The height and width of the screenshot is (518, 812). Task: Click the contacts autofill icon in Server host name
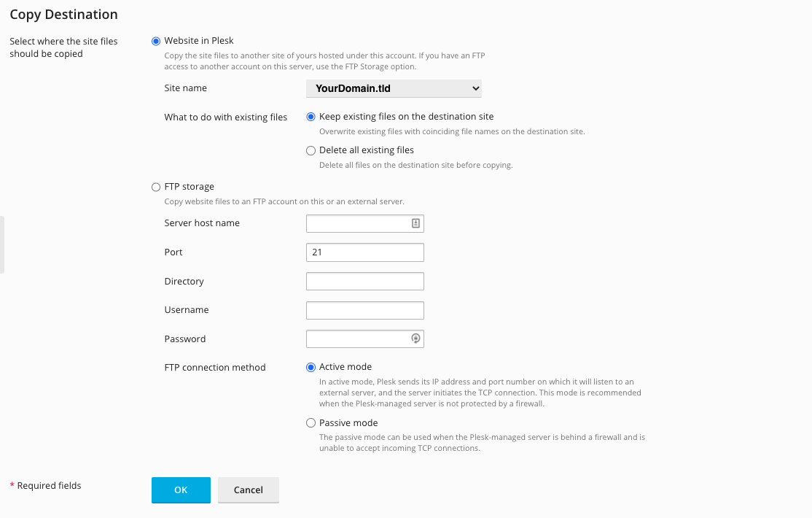tap(415, 223)
